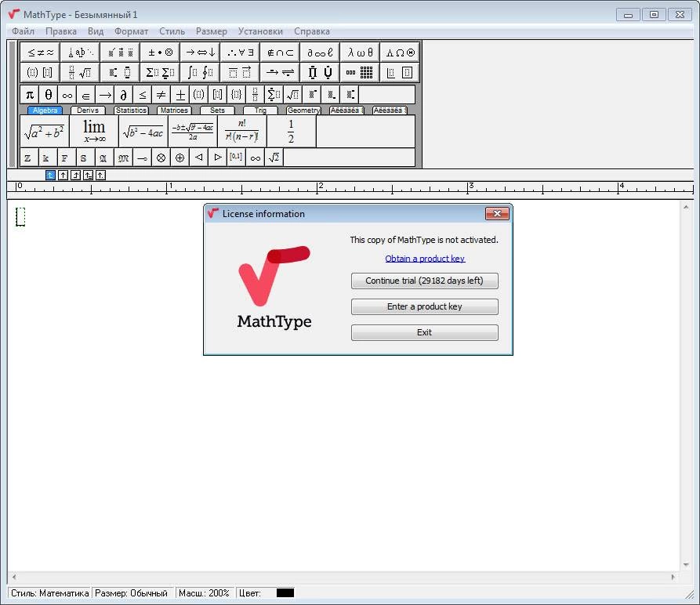Open the uppercase Greek palette (ΛΩΘ)

(x=400, y=53)
